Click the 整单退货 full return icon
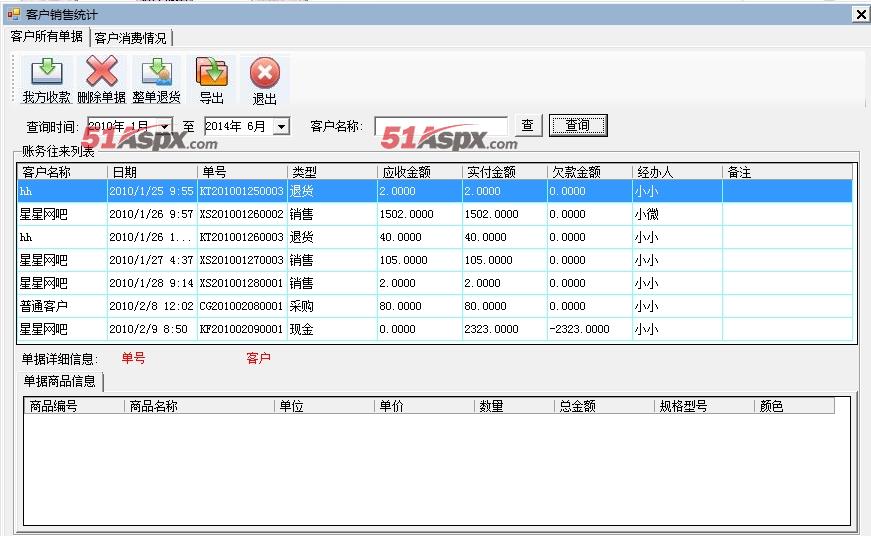The height and width of the screenshot is (536, 871). point(156,72)
